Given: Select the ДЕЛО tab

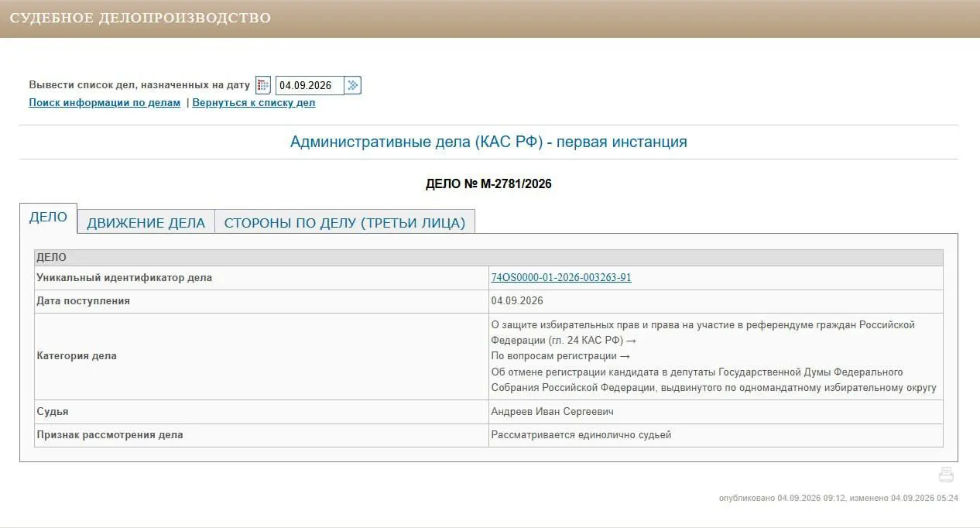Looking at the screenshot, I should coord(48,218).
